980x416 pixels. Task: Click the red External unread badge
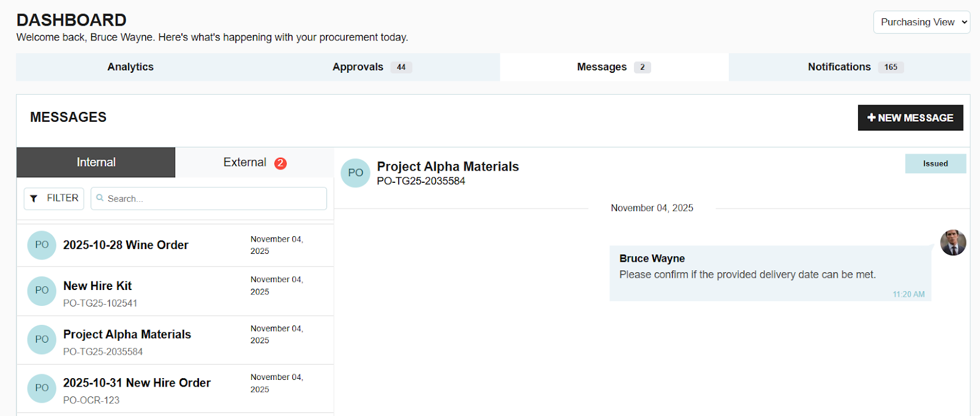coord(281,163)
